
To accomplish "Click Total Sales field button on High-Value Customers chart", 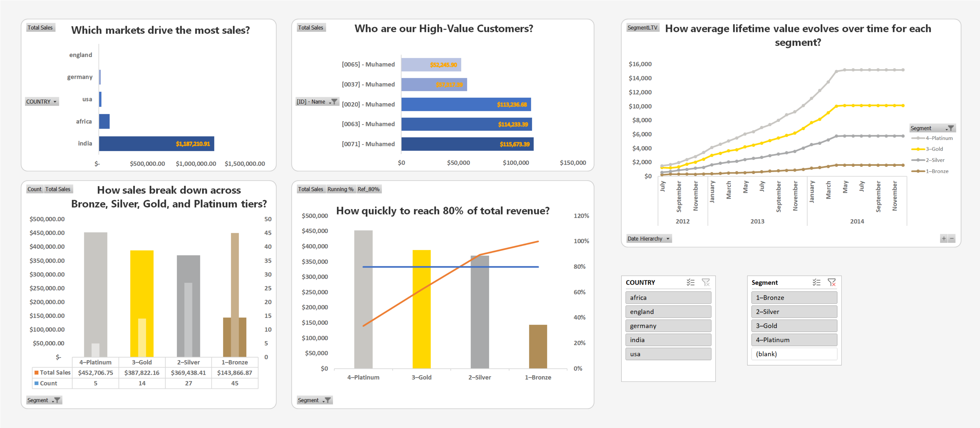I will click(311, 27).
